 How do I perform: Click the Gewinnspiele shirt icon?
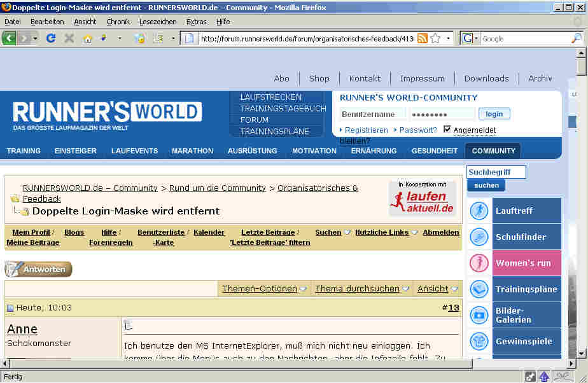pyautogui.click(x=479, y=341)
